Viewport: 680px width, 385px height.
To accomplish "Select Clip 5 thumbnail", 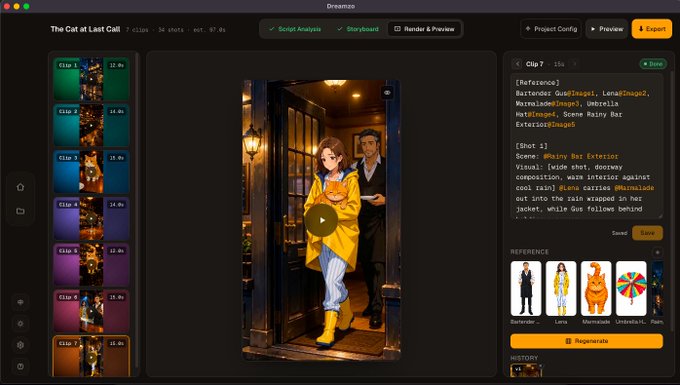I will coord(92,265).
